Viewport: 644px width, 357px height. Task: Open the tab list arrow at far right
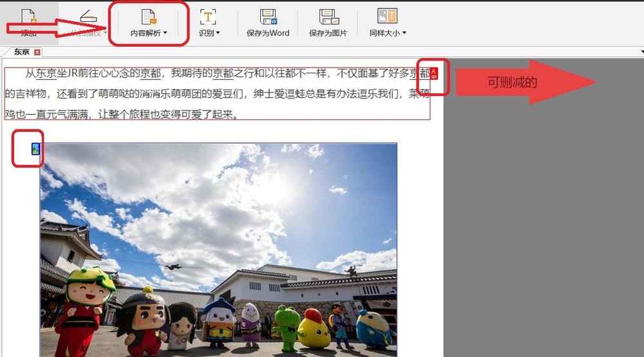pyautogui.click(x=641, y=51)
